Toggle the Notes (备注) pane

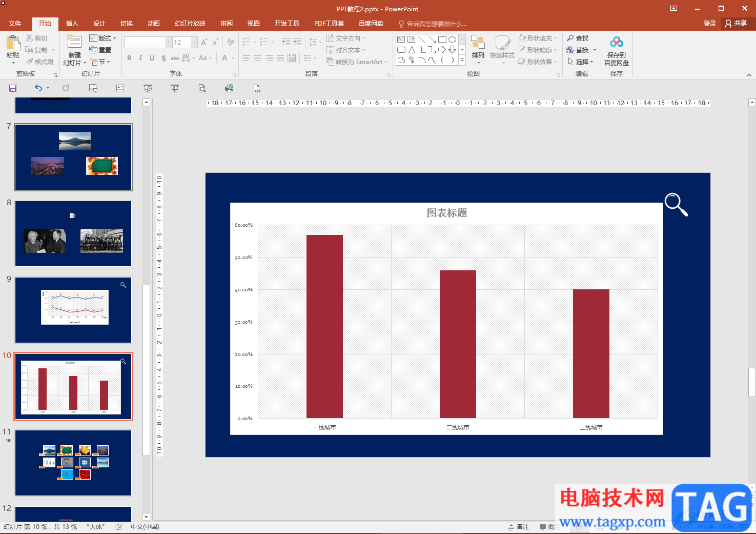pos(518,527)
